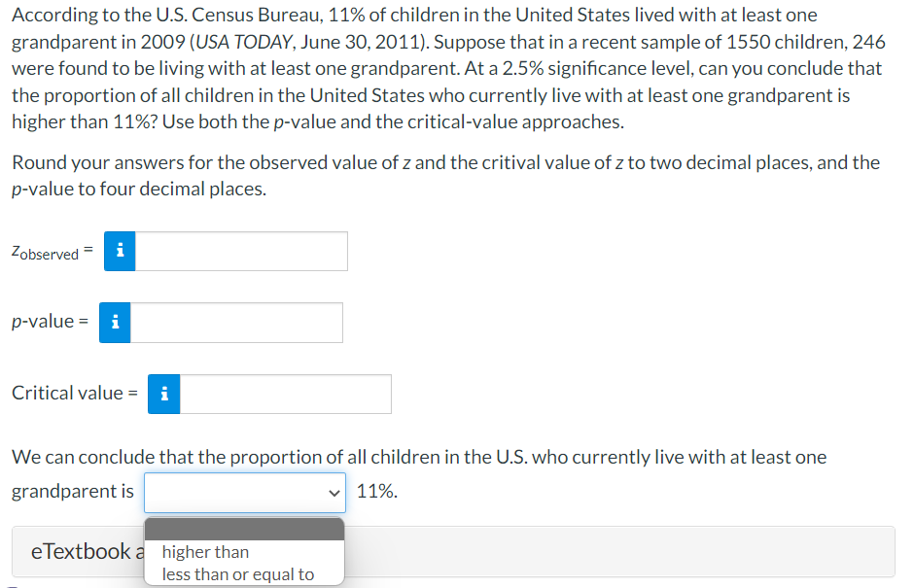Click the Critical value input field
Image resolution: width=914 pixels, height=588 pixels.
pyautogui.click(x=287, y=394)
